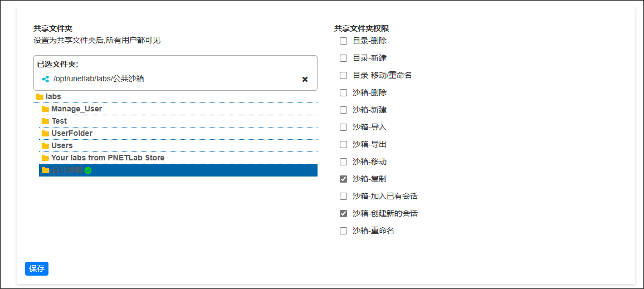Click the 保存 button
The height and width of the screenshot is (289, 644).
[37, 268]
